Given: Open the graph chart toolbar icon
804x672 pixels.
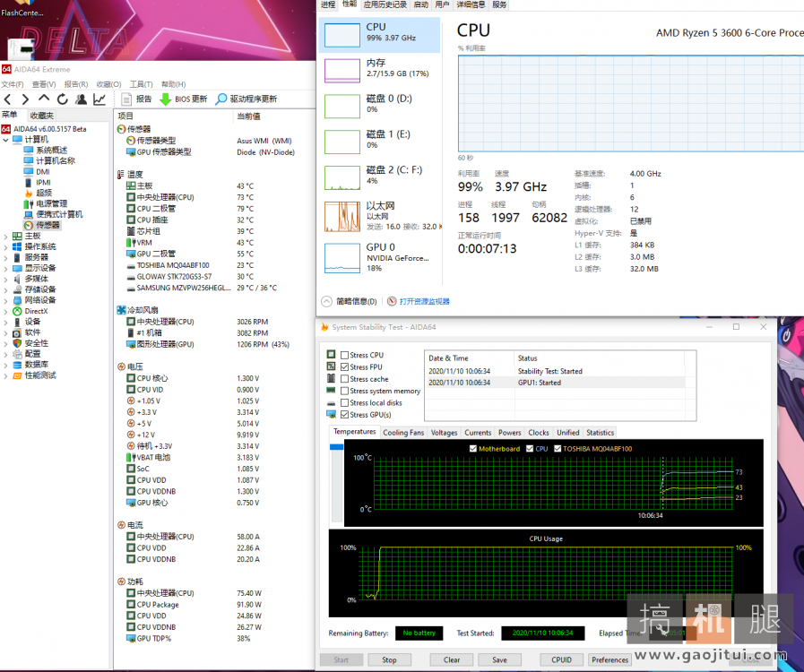Looking at the screenshot, I should pyautogui.click(x=99, y=99).
